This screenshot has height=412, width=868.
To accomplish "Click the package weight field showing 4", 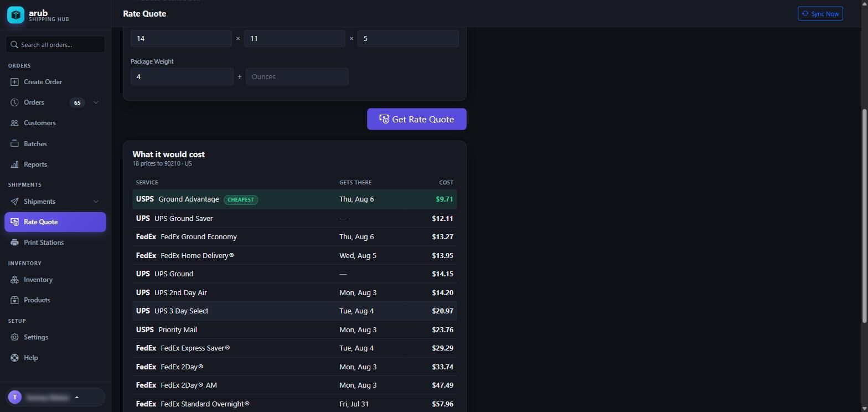I will click(x=182, y=76).
